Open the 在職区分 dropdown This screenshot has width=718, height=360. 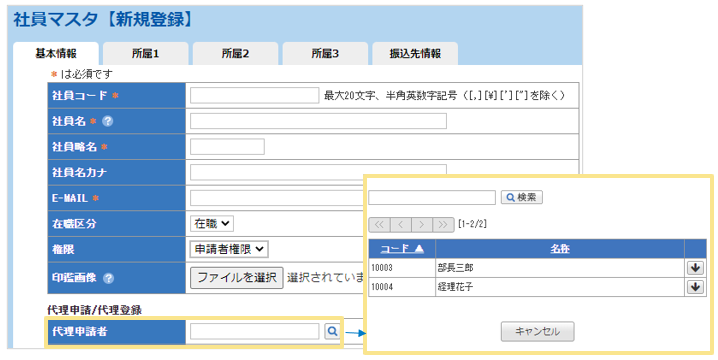pyautogui.click(x=212, y=224)
